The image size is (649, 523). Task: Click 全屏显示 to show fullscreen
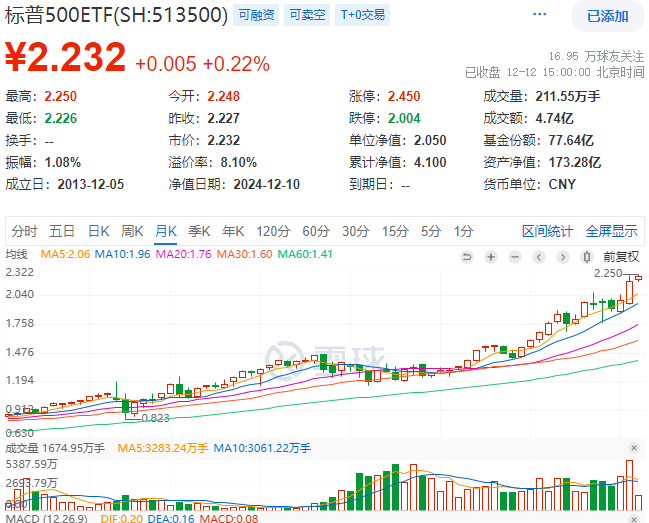611,231
